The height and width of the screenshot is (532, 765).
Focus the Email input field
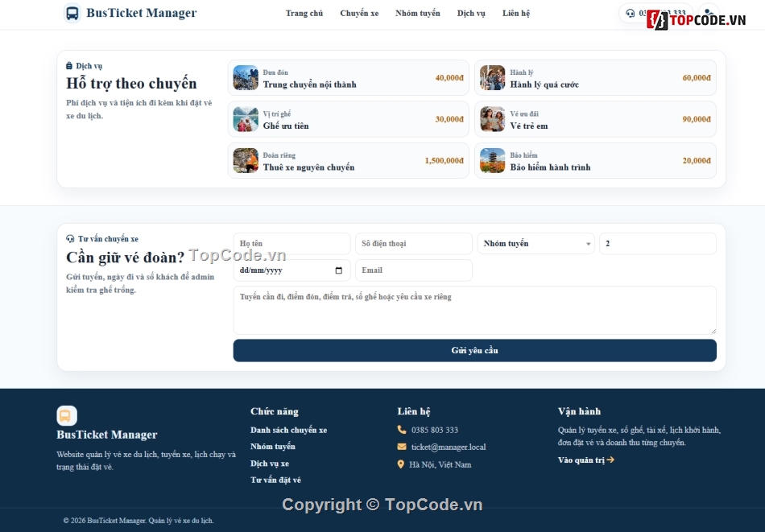click(414, 270)
